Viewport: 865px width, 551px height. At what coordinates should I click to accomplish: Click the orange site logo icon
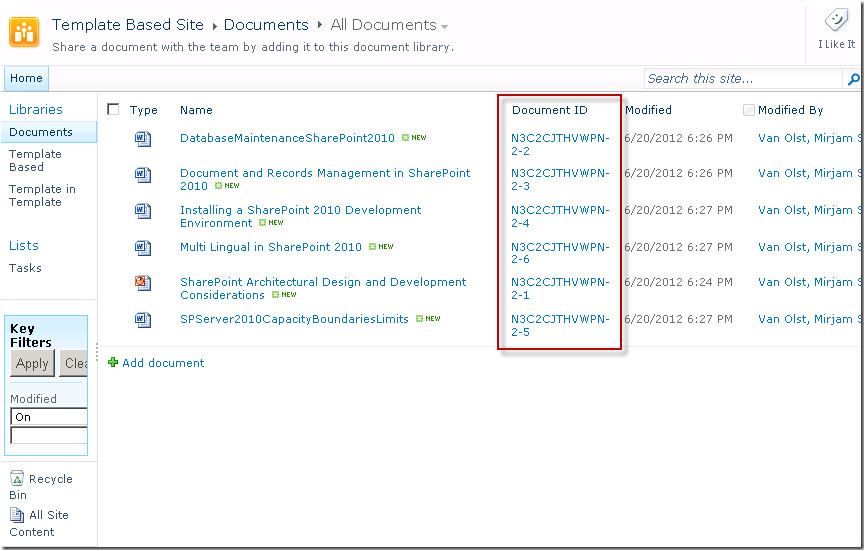(x=24, y=32)
